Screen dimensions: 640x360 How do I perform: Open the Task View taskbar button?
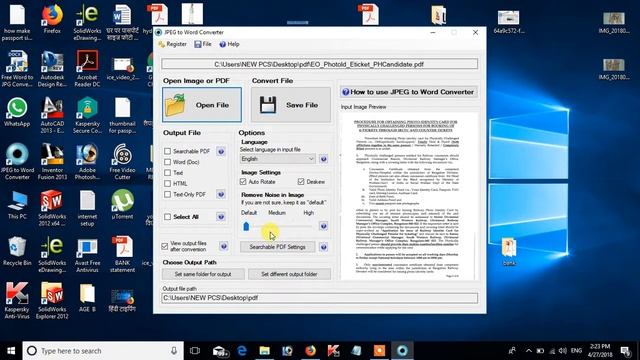point(195,351)
